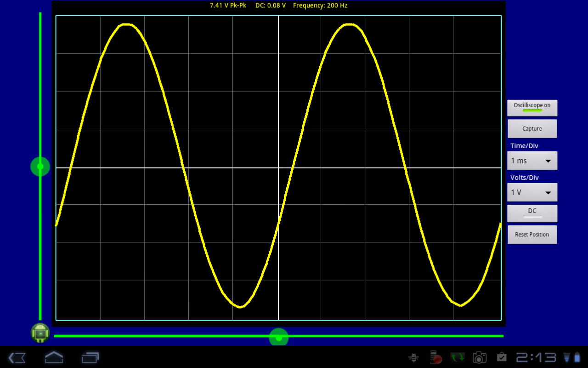Open the 2:13 clock panel

tap(536, 357)
